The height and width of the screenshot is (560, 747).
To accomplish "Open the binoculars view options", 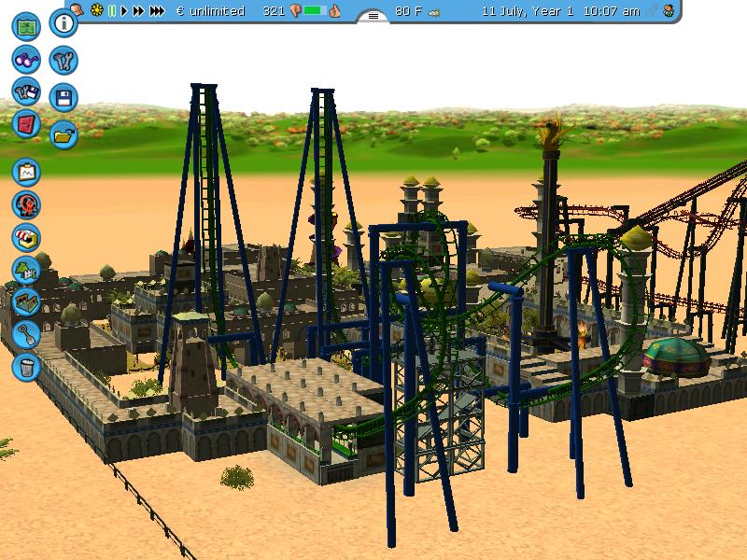I will tap(26, 60).
